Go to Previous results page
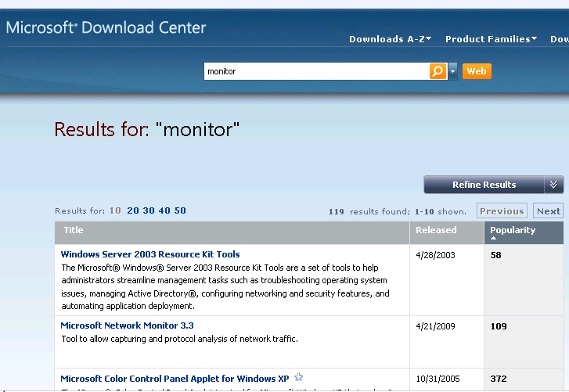Viewport: 569px width, 392px height. tap(502, 210)
